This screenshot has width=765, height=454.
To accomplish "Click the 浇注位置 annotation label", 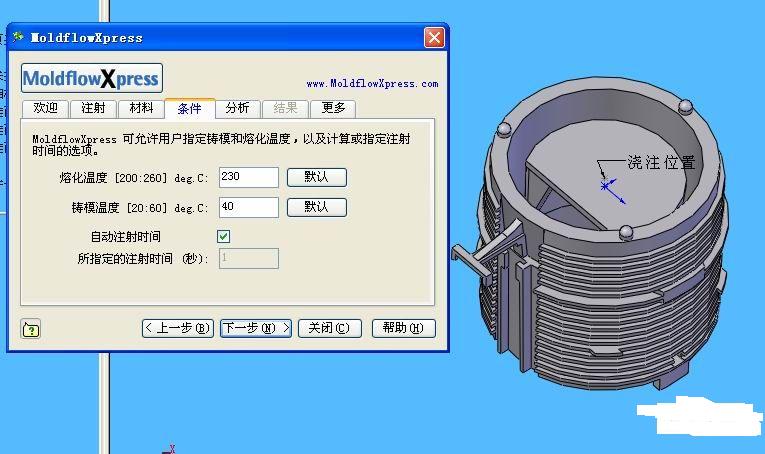I will pos(661,162).
